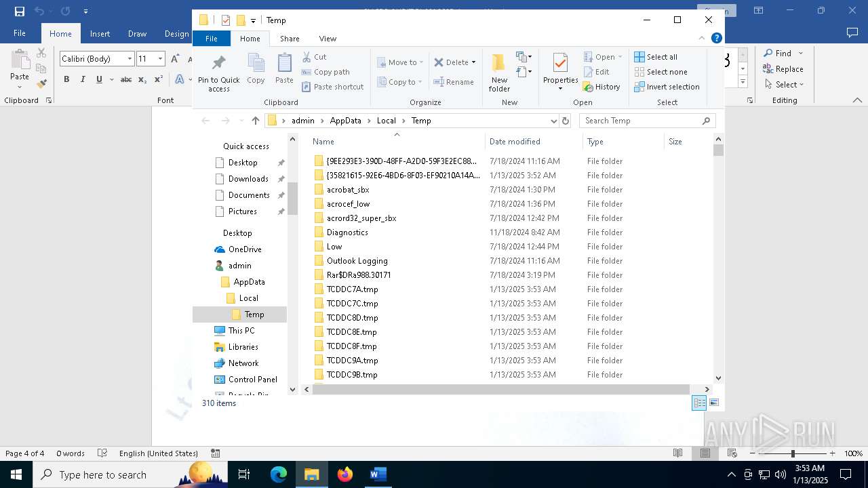Select the Diagnostics folder
Image resolution: width=868 pixels, height=488 pixels.
click(x=347, y=232)
